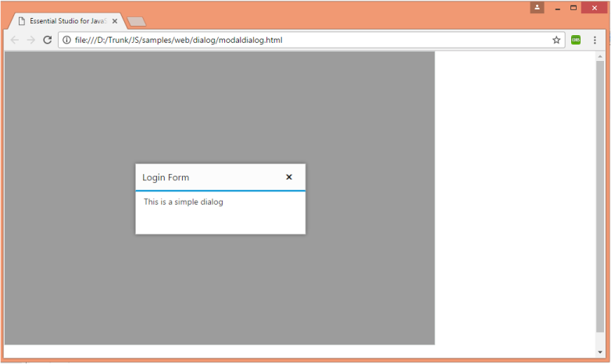611x364 pixels.
Task: Open the Chrome user profile button
Action: [x=537, y=7]
